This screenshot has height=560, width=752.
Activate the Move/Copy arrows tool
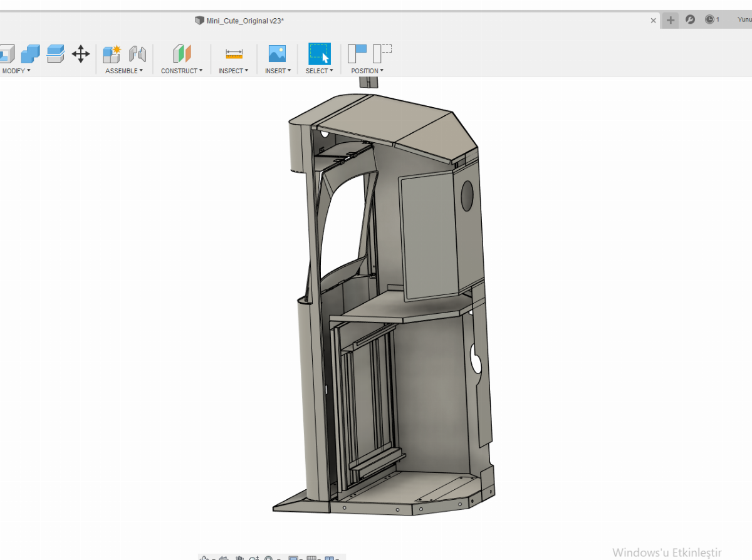[81, 54]
